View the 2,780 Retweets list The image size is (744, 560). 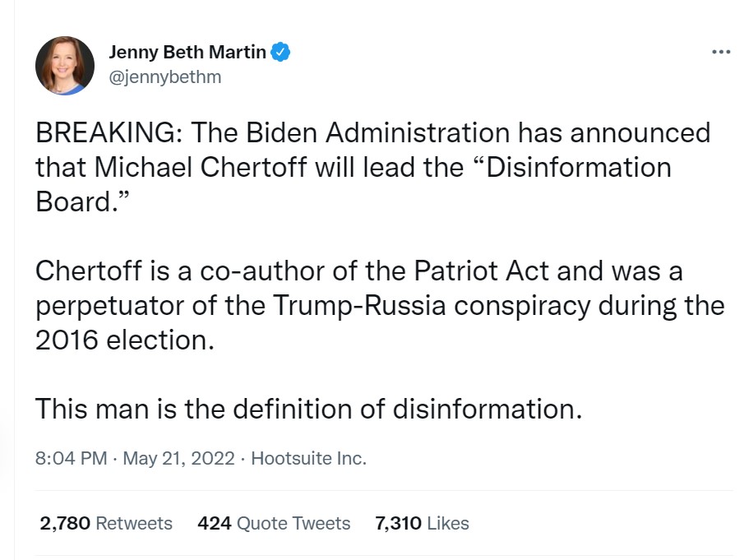click(x=106, y=523)
